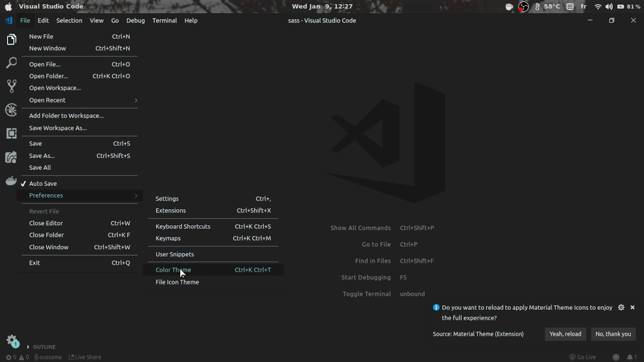Screen dimensions: 644x362
Task: Open the Extensions view icon
Action: [11, 133]
